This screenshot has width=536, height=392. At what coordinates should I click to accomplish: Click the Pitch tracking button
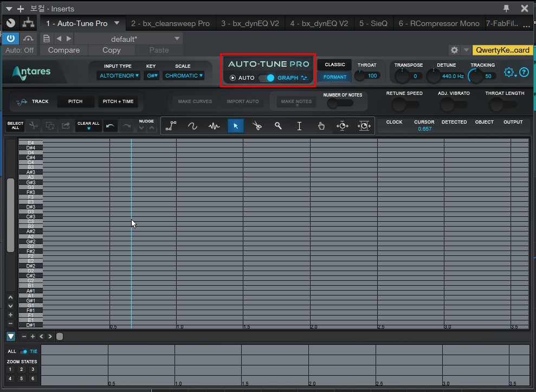click(75, 101)
